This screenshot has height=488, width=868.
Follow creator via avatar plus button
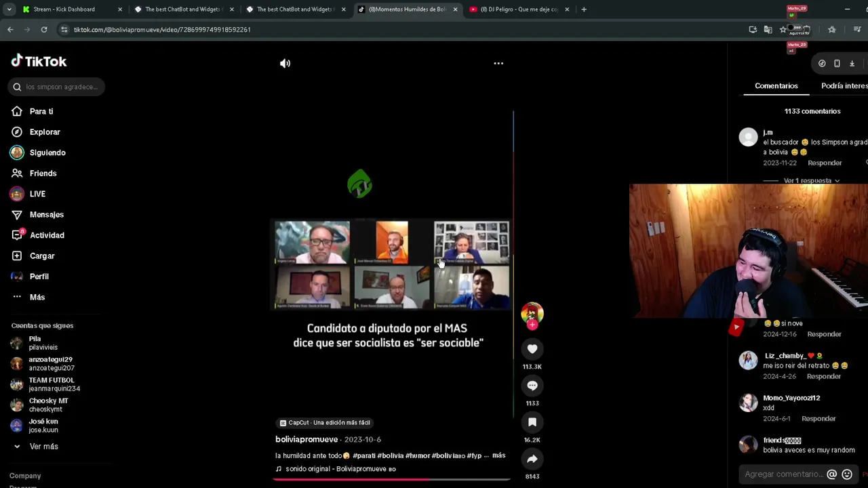pyautogui.click(x=532, y=325)
